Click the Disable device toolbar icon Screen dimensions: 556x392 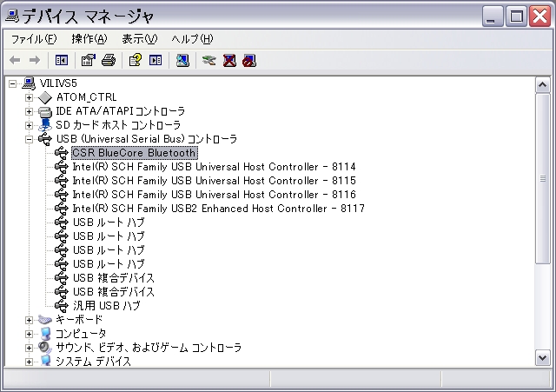click(249, 60)
